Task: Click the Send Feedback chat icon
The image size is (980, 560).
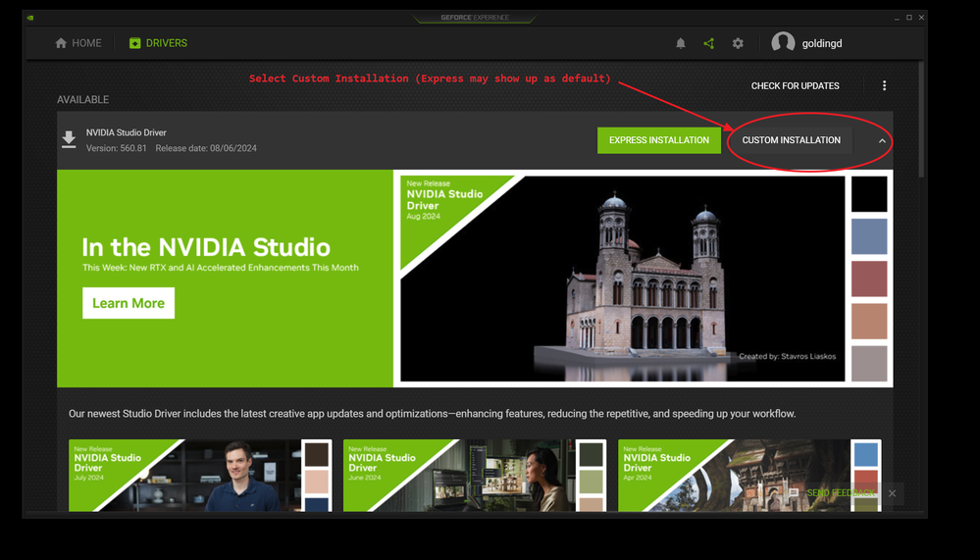Action: 794,493
